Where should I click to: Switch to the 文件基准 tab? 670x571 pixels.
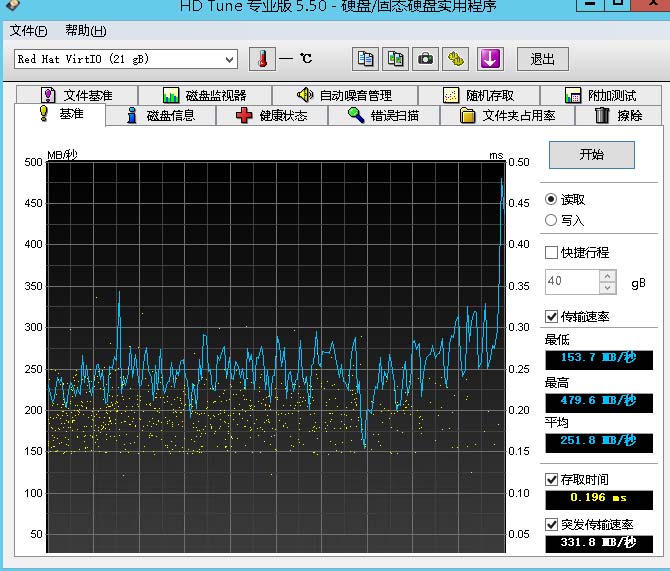[77, 95]
